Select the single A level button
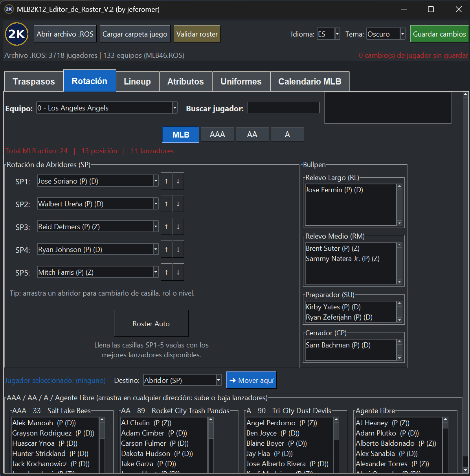This screenshot has height=476, width=470. pos(287,134)
